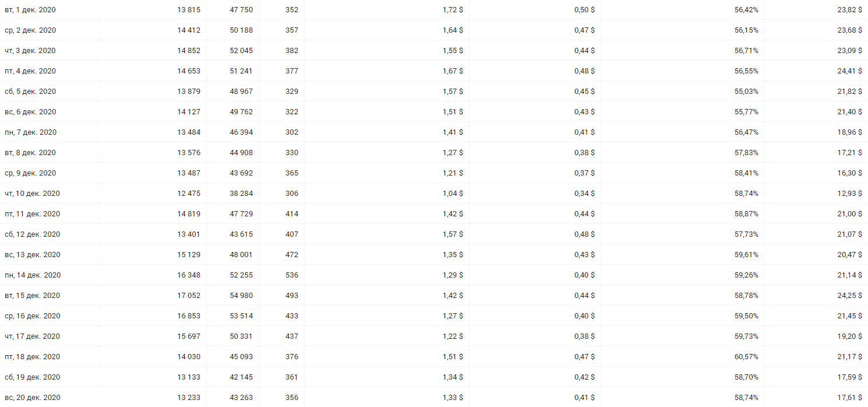868x407 pixels.
Task: Click the 52 045 value cell
Action: [x=241, y=51]
